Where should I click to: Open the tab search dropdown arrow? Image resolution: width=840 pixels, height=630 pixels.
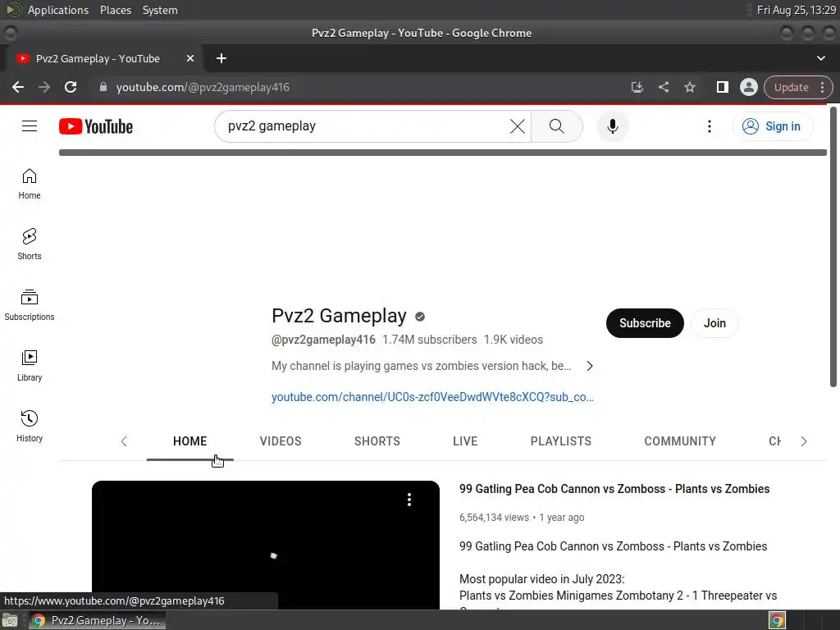[x=820, y=58]
